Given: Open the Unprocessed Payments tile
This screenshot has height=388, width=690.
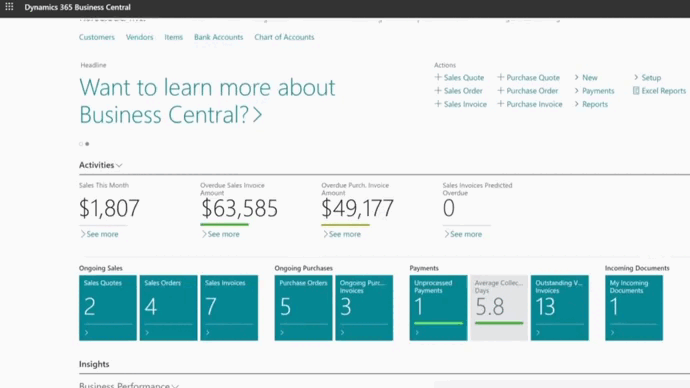Looking at the screenshot, I should [x=438, y=308].
